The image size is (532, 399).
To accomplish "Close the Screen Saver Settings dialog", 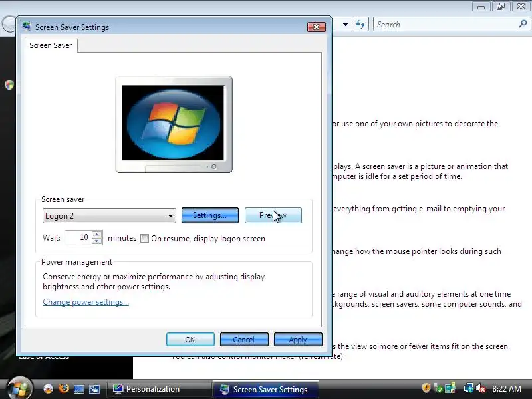I will click(x=317, y=27).
